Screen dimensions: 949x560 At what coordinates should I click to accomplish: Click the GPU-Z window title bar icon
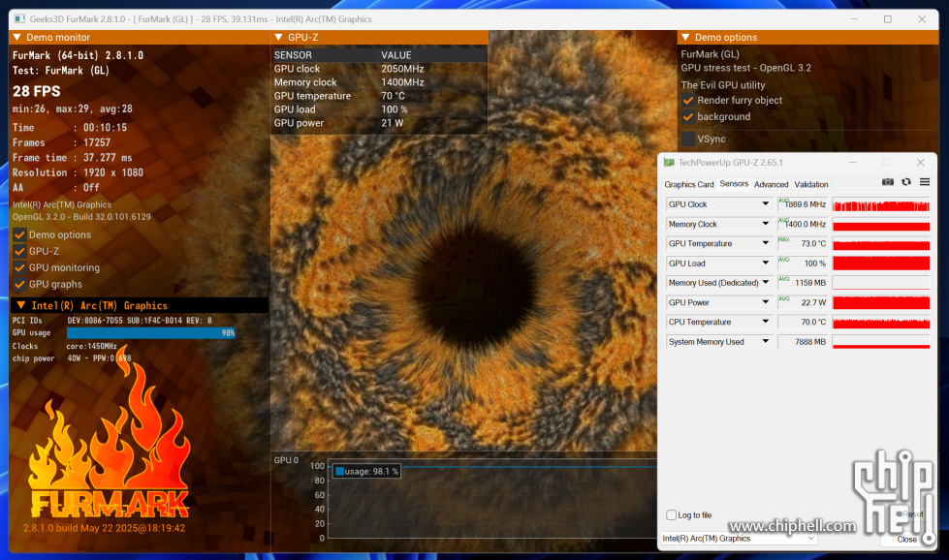(x=669, y=163)
